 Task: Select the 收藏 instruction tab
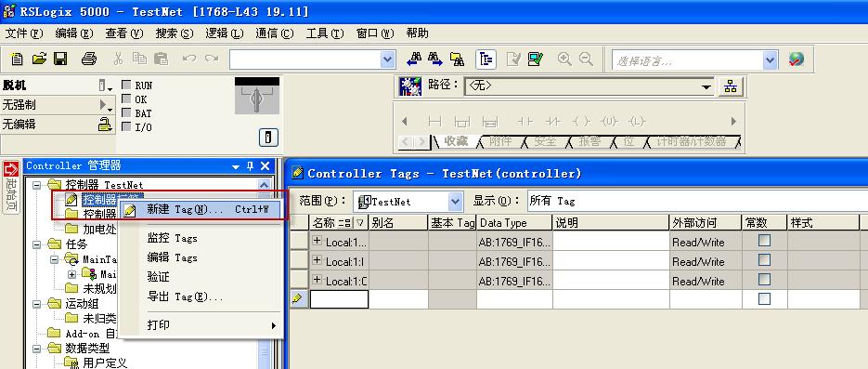coord(456,142)
